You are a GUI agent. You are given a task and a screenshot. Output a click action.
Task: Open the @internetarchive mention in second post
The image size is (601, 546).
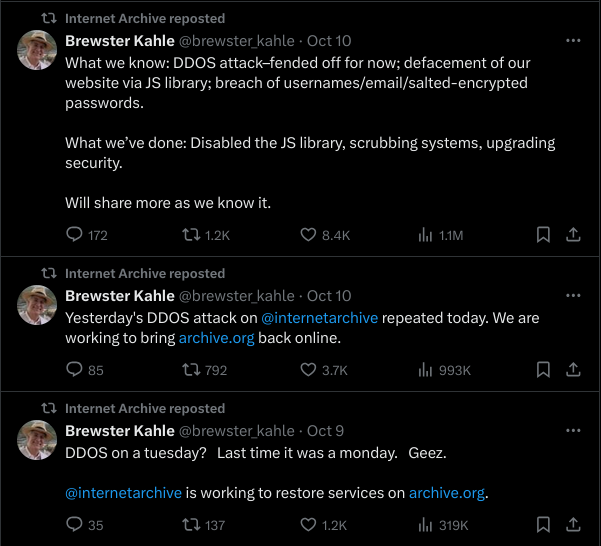point(320,317)
